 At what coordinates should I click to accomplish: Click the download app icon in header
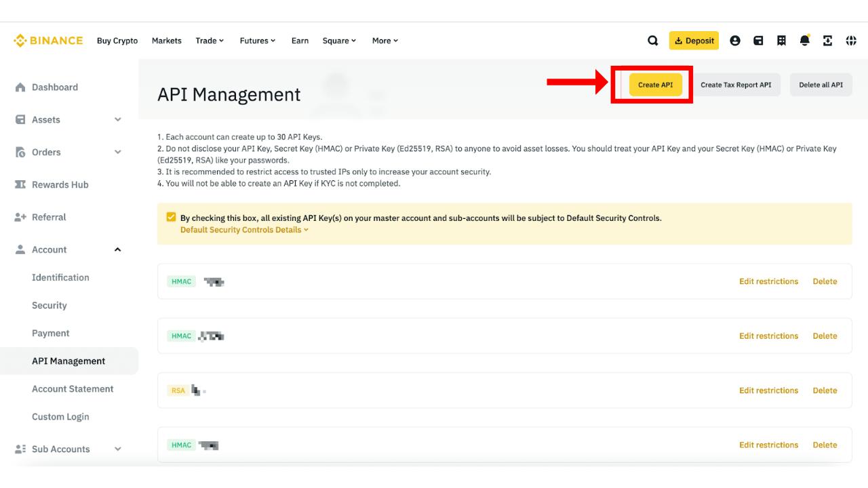point(828,41)
